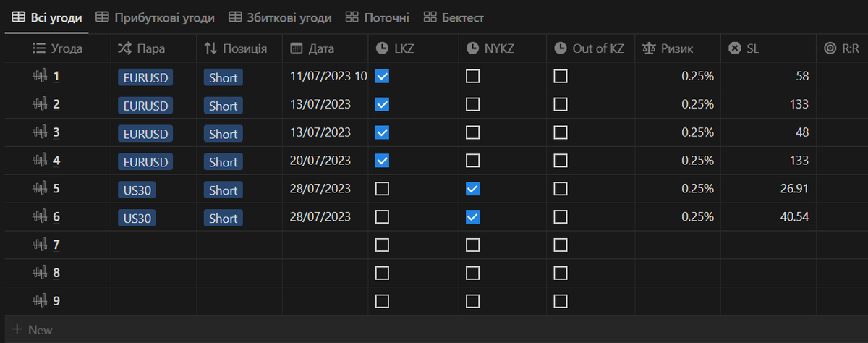
Task: Switch to the Поточні view tab
Action: click(x=377, y=17)
